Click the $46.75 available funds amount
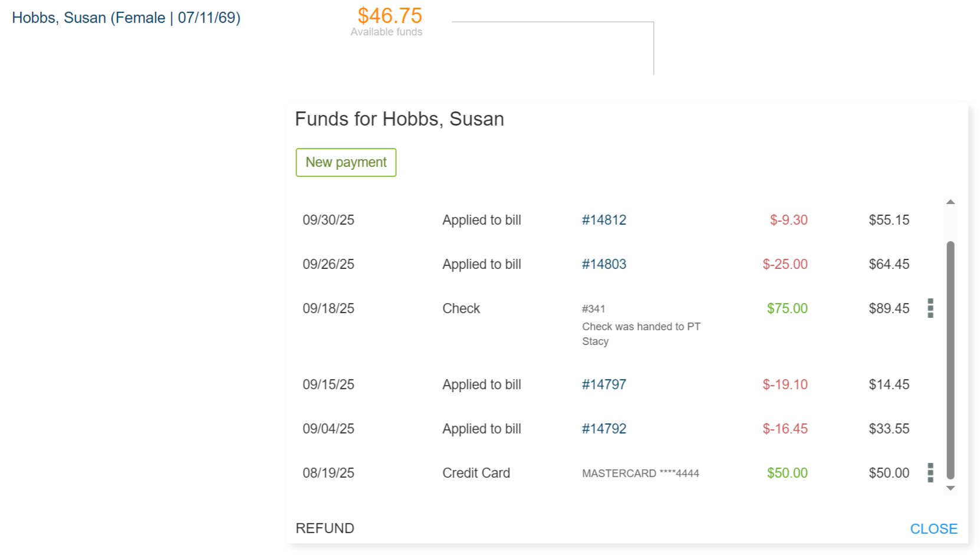The height and width of the screenshot is (555, 980). 390,15
